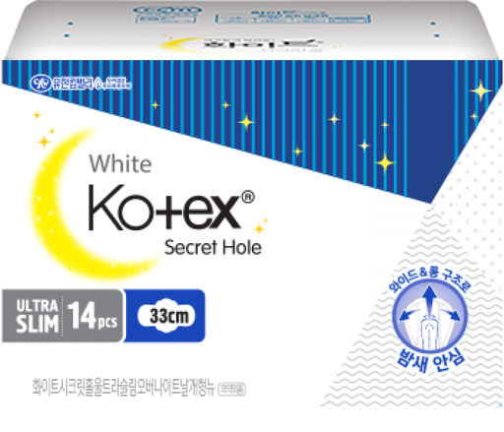
Task: Click the "Secret Hole" product text
Action: click(213, 247)
